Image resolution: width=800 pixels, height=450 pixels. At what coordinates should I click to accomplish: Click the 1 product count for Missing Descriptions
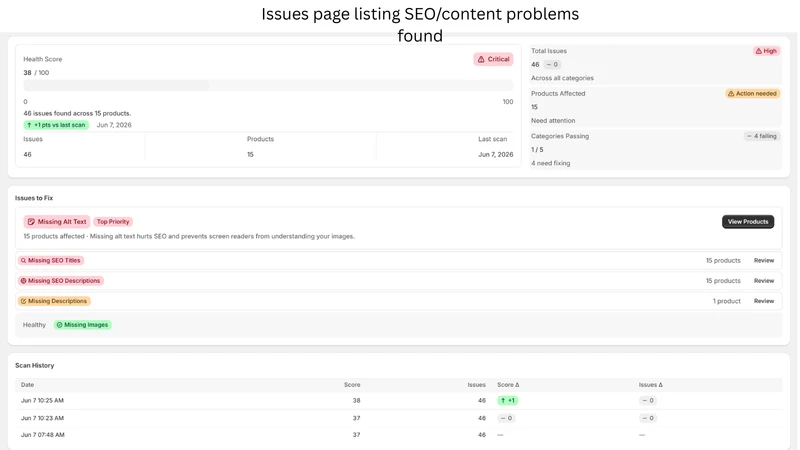pos(727,301)
